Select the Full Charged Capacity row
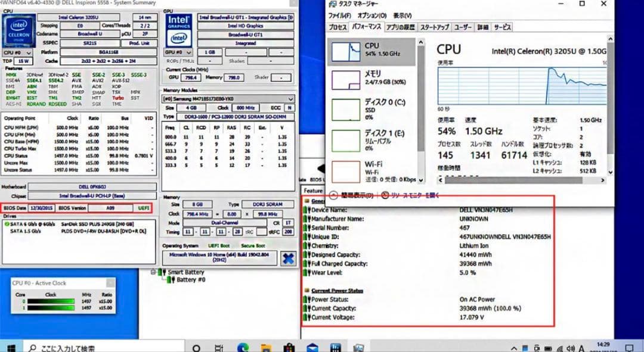Screen dimensions: 644x352 click(427, 264)
